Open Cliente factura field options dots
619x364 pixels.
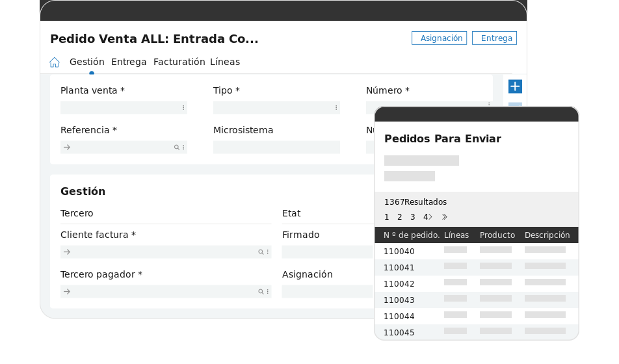(x=267, y=252)
